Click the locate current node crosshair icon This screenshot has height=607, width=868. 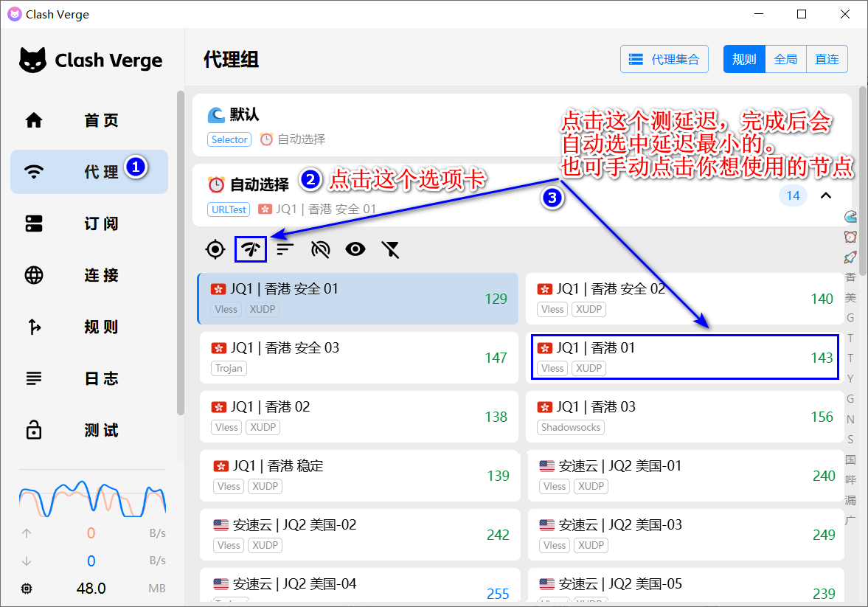215,249
